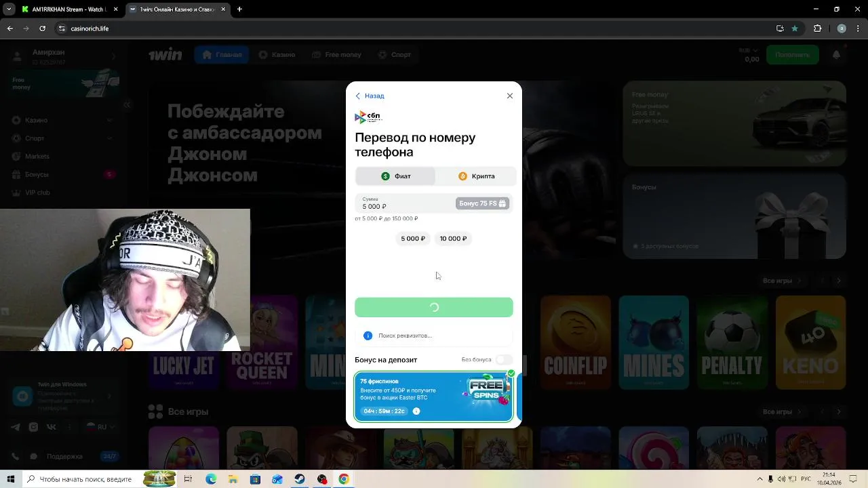Screen dimensions: 868x488
Task: Switch to the Крипта payment tab
Action: [x=476, y=176]
